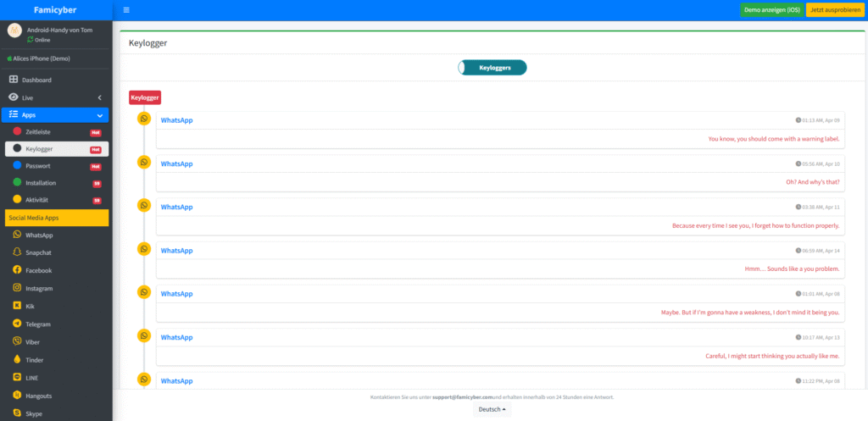Screen dimensions: 868x421
Task: Toggle the hamburger sidebar menu
Action: pyautogui.click(x=126, y=10)
